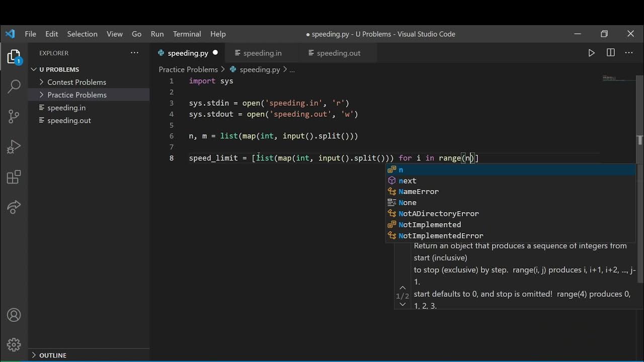
Task: Open the Extensions view icon
Action: (x=14, y=177)
